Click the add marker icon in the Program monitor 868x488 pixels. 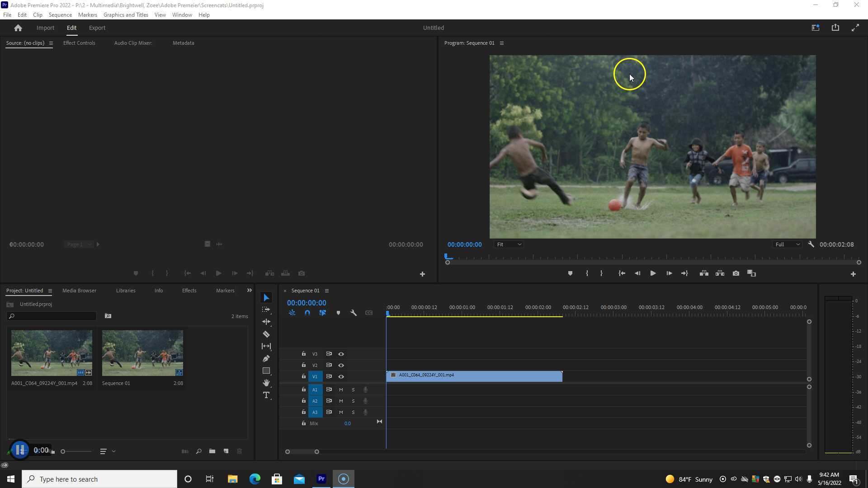click(x=570, y=273)
